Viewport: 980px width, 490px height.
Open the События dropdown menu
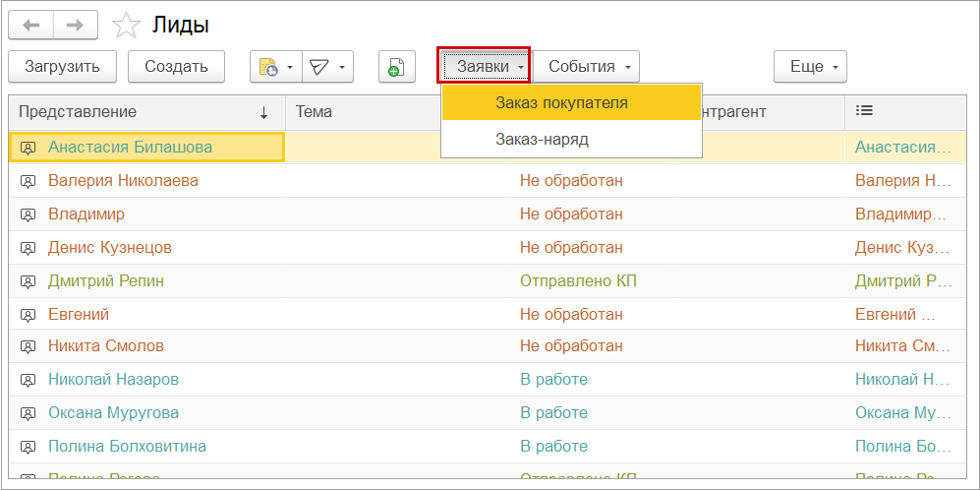[x=587, y=67]
